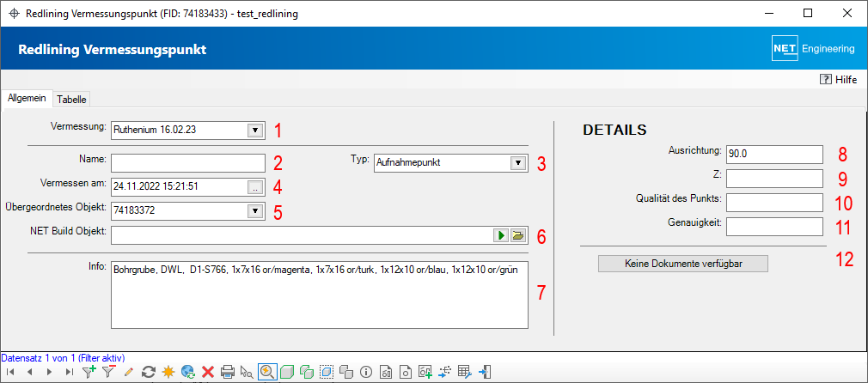868x383 pixels.
Task: Click the window title bar crosshair icon
Action: (15, 14)
